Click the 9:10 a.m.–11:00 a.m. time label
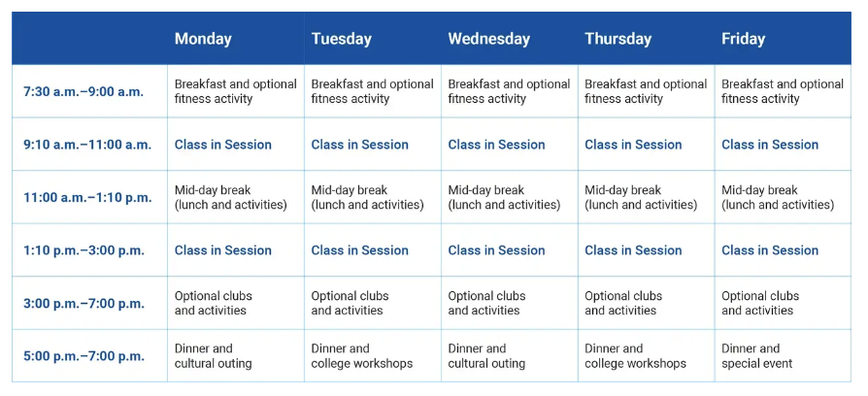The height and width of the screenshot is (396, 868). (87, 145)
